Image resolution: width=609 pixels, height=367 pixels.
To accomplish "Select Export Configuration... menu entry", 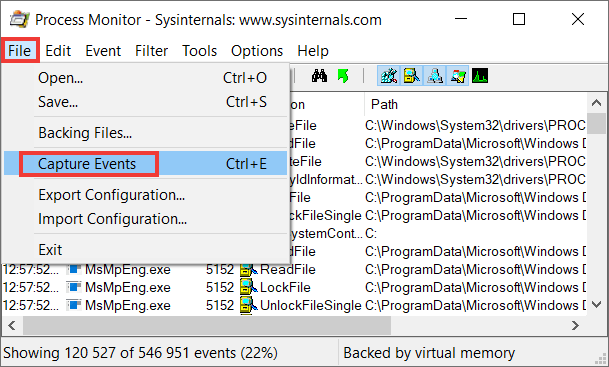I will click(x=146, y=195).
